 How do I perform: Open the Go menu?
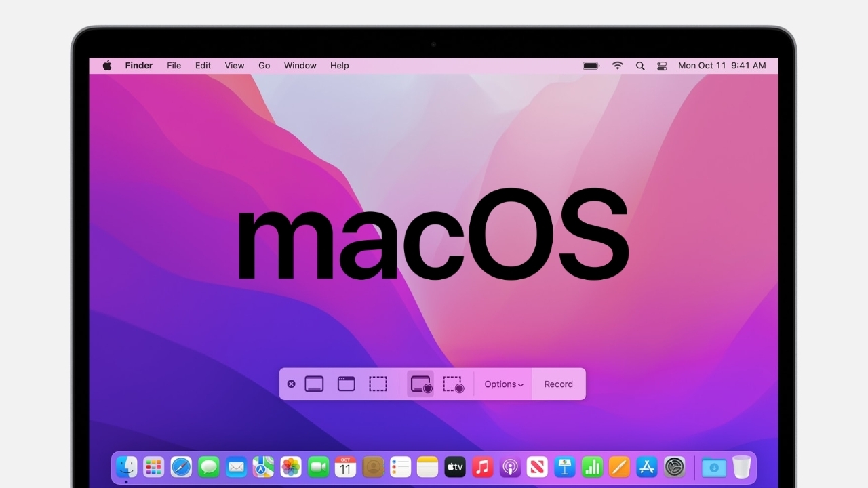tap(264, 66)
